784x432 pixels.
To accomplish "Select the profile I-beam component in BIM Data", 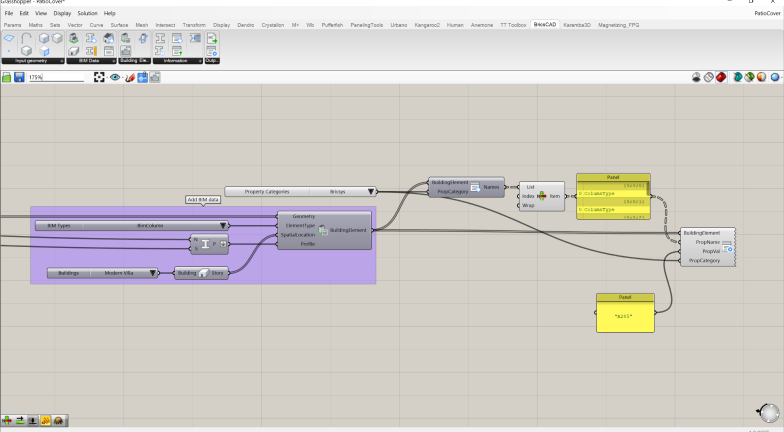I will [91, 38].
